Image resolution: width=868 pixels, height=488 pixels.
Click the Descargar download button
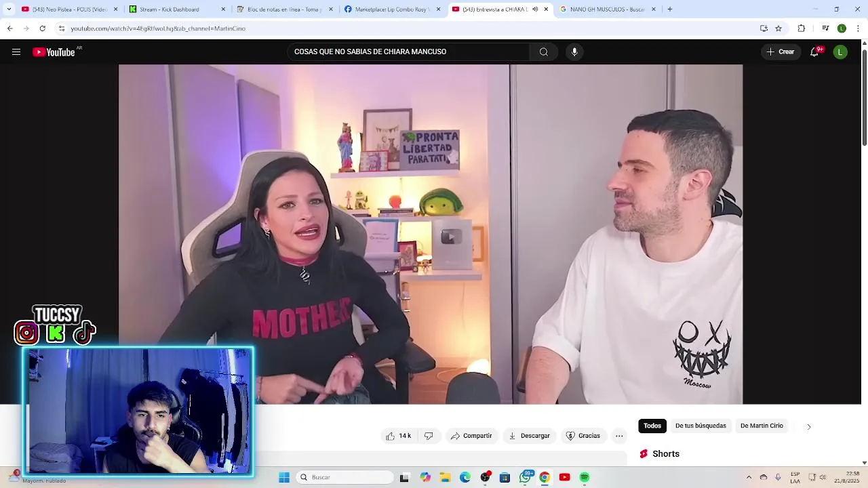click(529, 436)
